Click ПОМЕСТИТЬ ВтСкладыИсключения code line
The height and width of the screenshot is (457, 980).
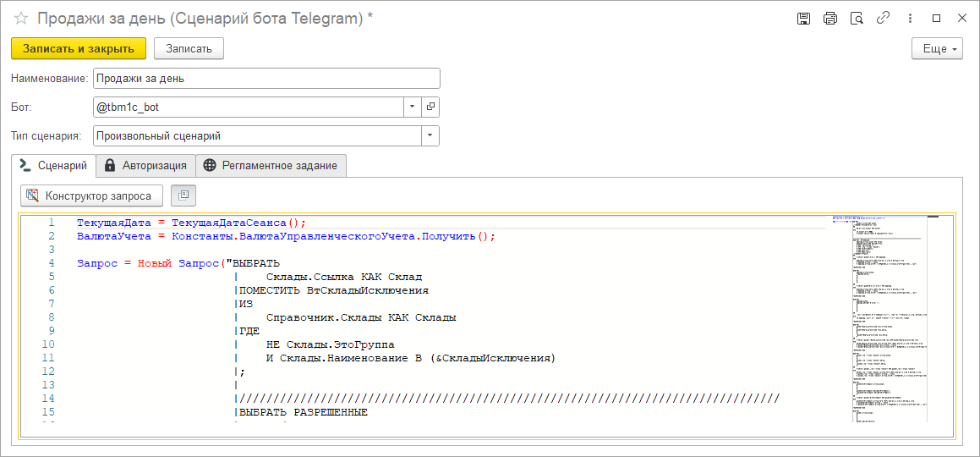(333, 291)
